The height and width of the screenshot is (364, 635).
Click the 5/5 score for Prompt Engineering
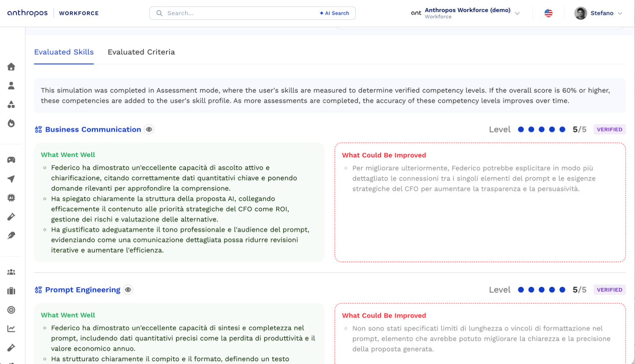pos(580,290)
